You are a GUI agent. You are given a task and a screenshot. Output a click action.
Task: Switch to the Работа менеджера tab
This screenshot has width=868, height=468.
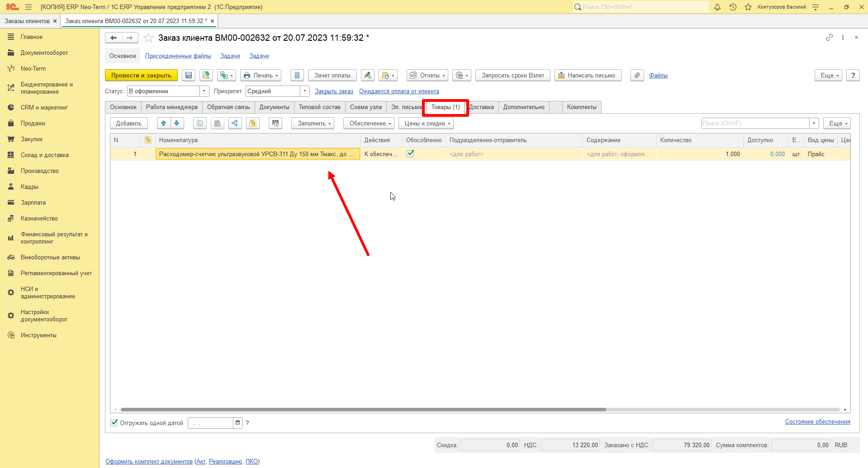point(172,107)
